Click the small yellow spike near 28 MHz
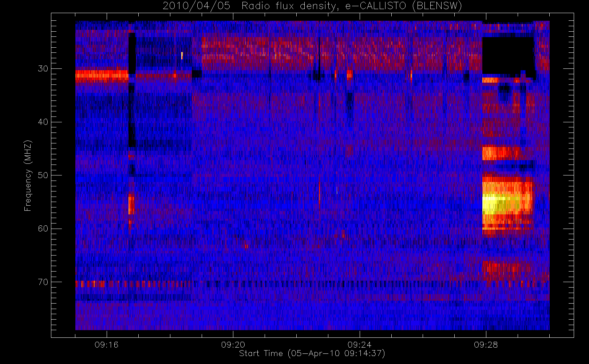Image resolution: width=589 pixels, height=364 pixels. point(182,55)
